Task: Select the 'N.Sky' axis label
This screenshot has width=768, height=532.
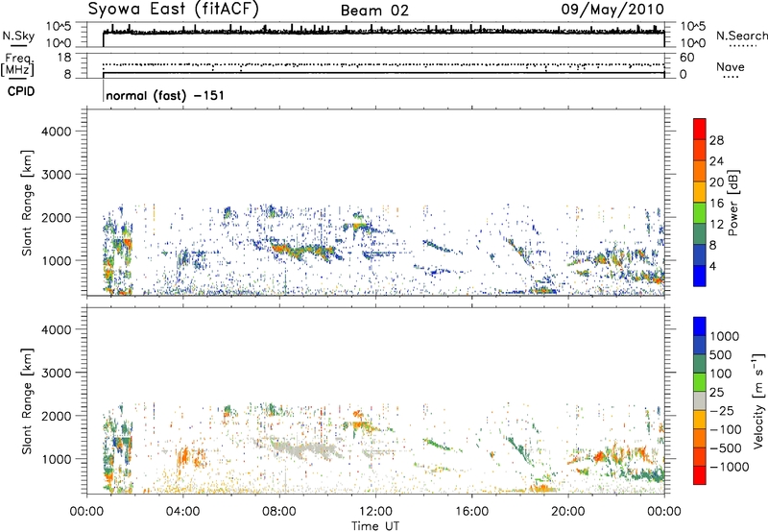Action: tap(18, 36)
